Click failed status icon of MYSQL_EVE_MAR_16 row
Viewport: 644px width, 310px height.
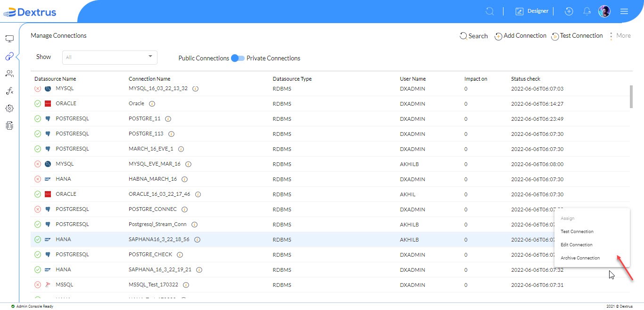(x=38, y=164)
